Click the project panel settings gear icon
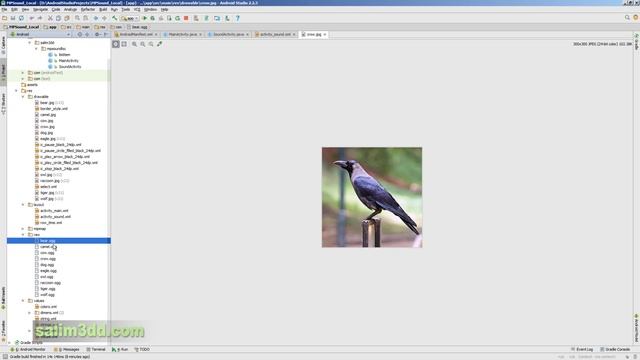 pyautogui.click(x=97, y=35)
